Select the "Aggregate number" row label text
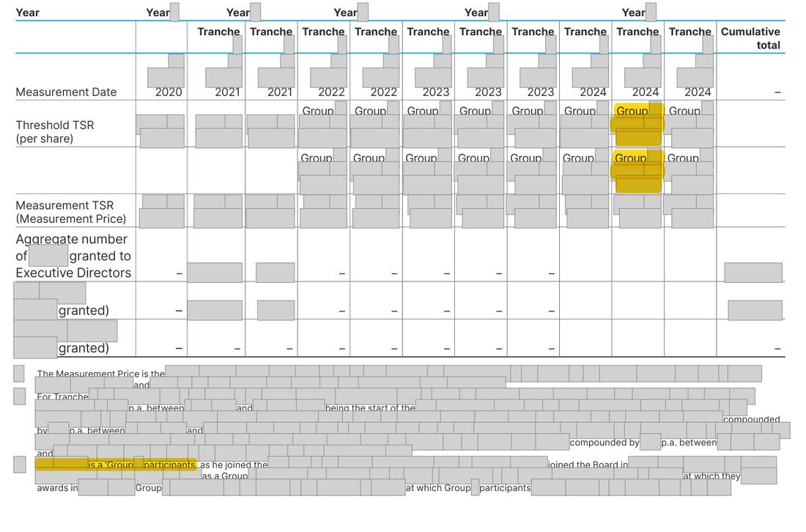The height and width of the screenshot is (532, 806). (x=72, y=239)
